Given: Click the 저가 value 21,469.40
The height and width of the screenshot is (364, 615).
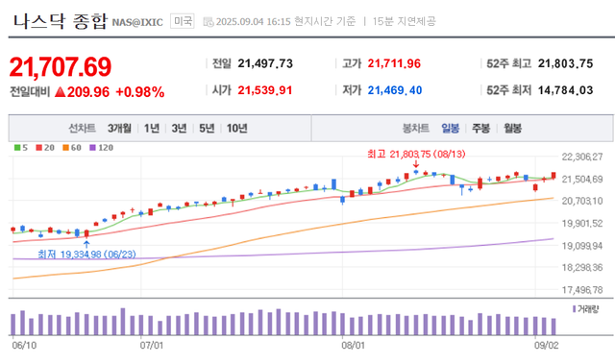Looking at the screenshot, I should click(395, 90).
